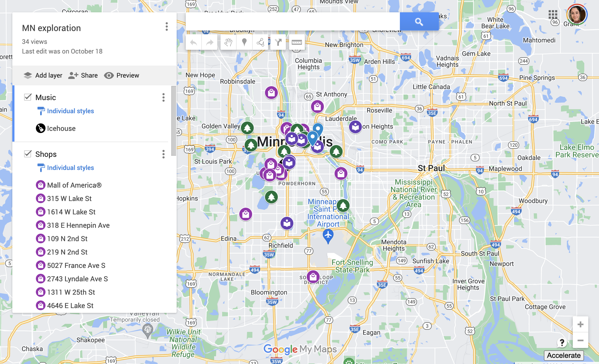Open Shops layer options menu

[x=163, y=154]
